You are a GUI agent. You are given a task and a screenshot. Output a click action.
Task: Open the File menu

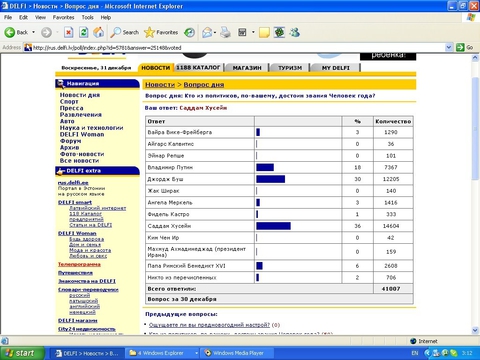(x=8, y=17)
